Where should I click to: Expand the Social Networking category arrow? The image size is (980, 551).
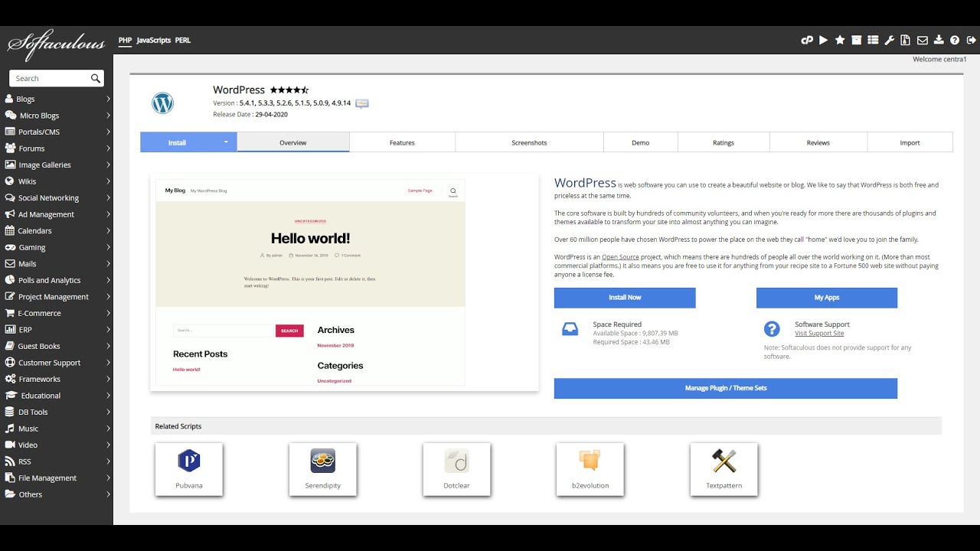click(x=108, y=197)
